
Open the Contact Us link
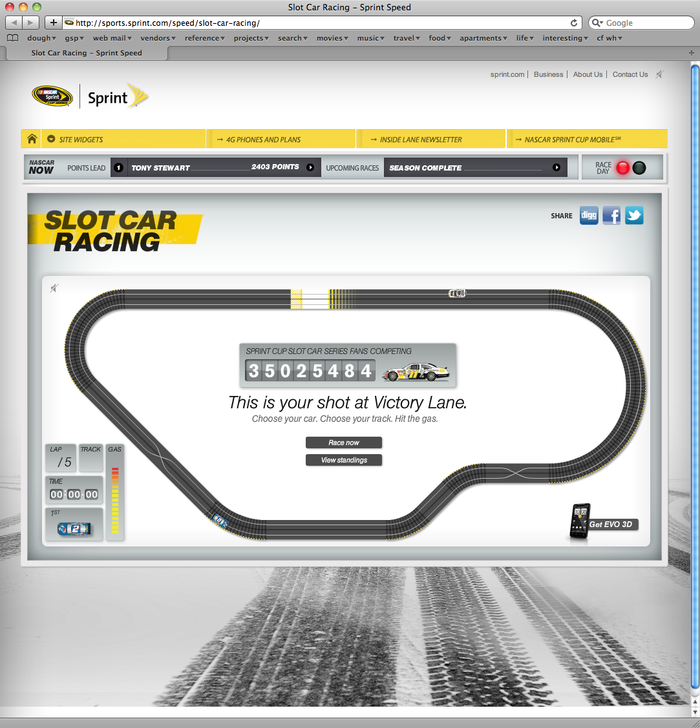point(630,74)
